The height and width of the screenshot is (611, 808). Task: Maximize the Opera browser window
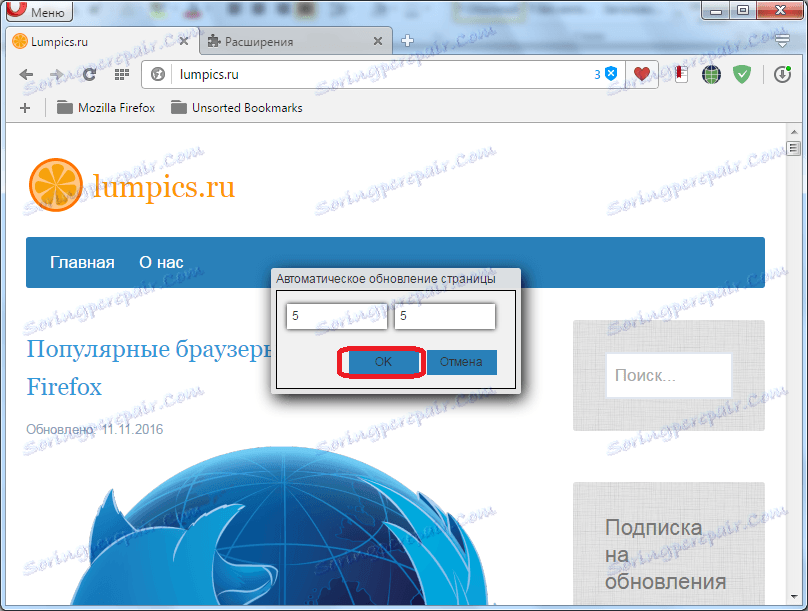coord(743,10)
